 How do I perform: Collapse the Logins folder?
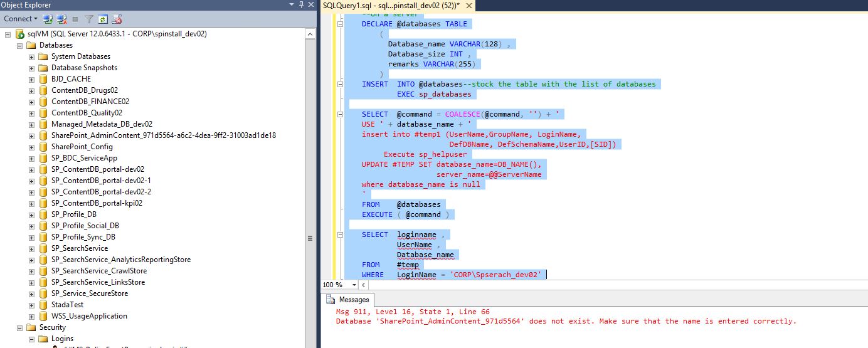[x=32, y=339]
